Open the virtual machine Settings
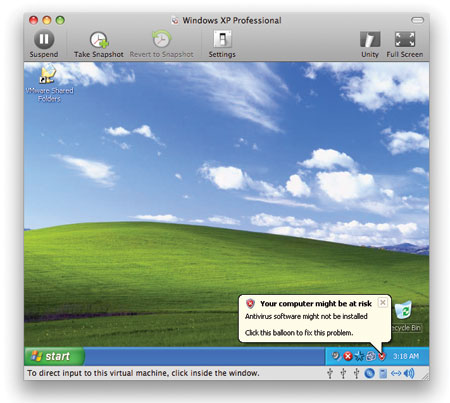 [x=222, y=44]
